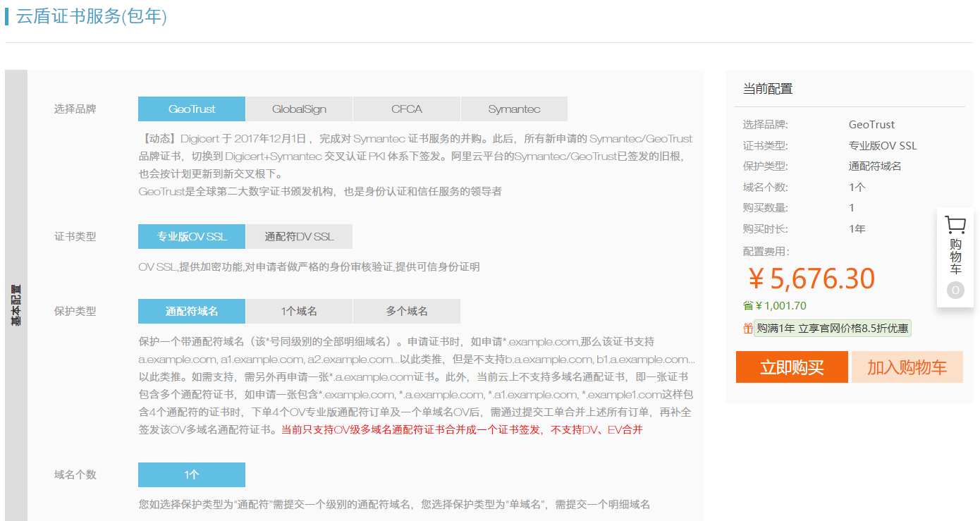Viewport: 980px width, 521px height.
Task: Select GeoTrust brand option
Action: coord(192,109)
